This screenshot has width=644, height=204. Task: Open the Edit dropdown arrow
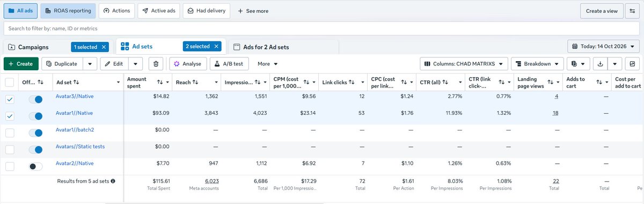pyautogui.click(x=135, y=64)
